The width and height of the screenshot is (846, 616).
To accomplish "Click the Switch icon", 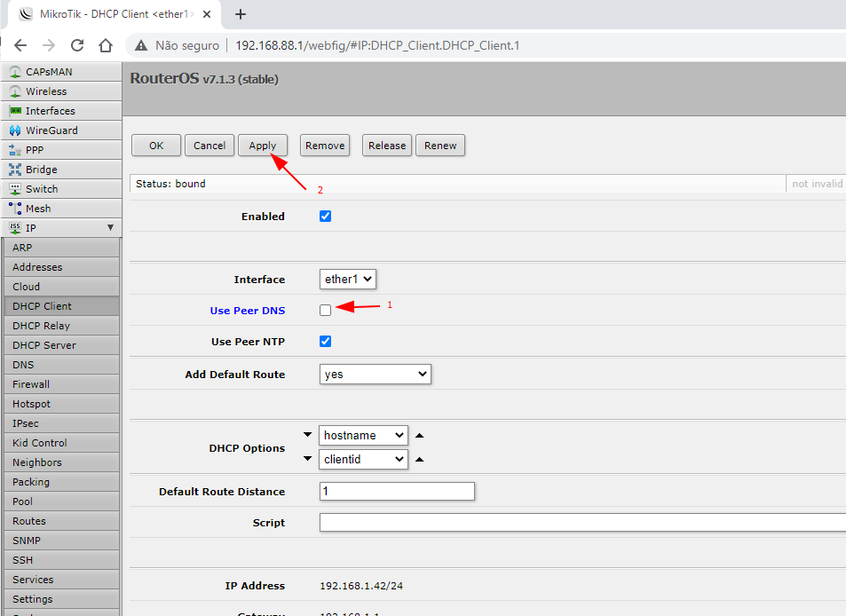I will 15,189.
